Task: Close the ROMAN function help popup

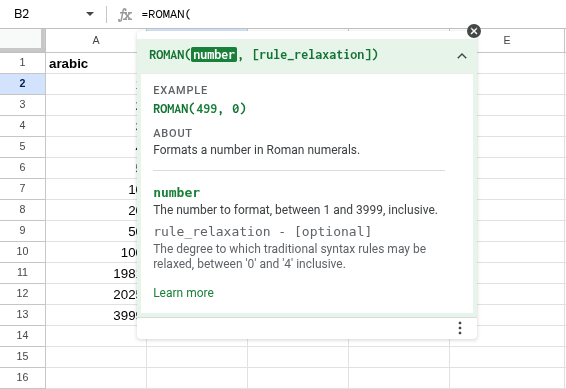Action: click(474, 31)
